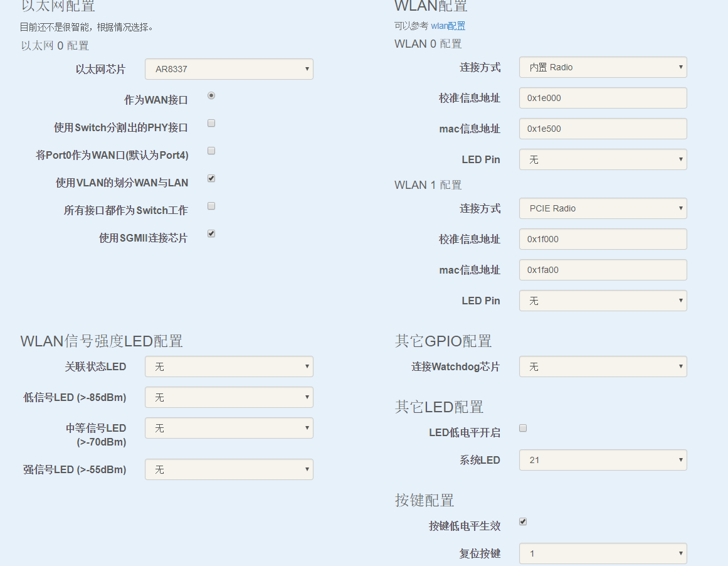Click the 使用SGMII连接芯片 label
The image size is (728, 566).
pyautogui.click(x=143, y=238)
